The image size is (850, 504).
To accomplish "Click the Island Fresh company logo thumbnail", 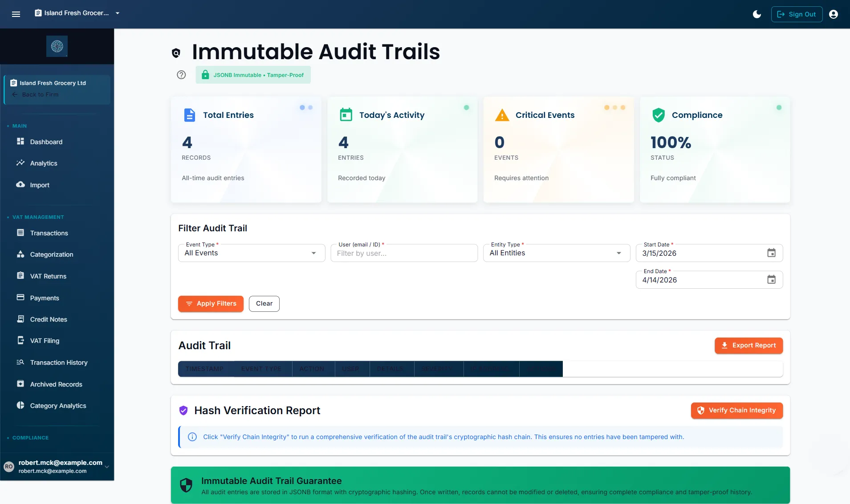I will [x=57, y=46].
